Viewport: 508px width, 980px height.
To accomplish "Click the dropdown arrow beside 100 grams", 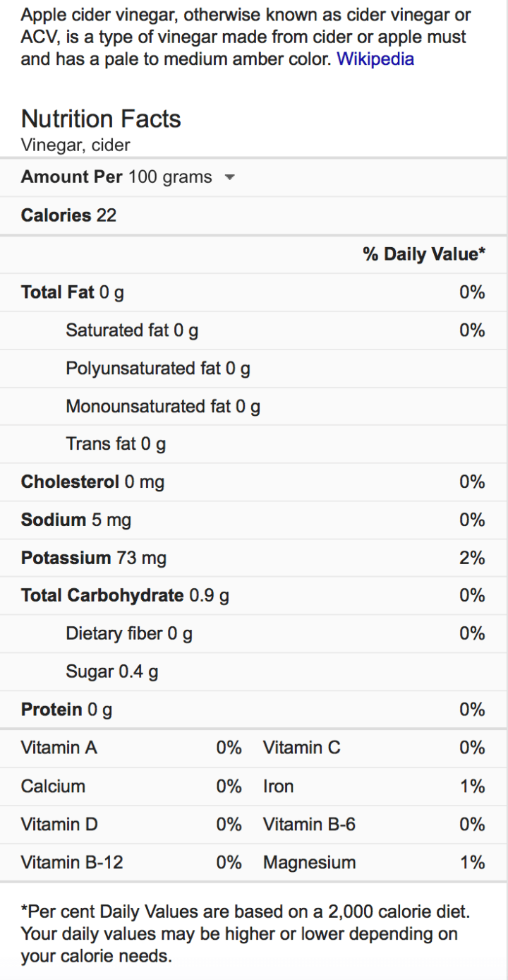I will (229, 178).
